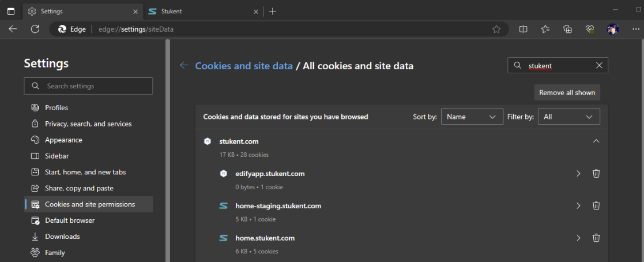Expand home.stukent.com details chevron
The image size is (644, 262).
(578, 238)
